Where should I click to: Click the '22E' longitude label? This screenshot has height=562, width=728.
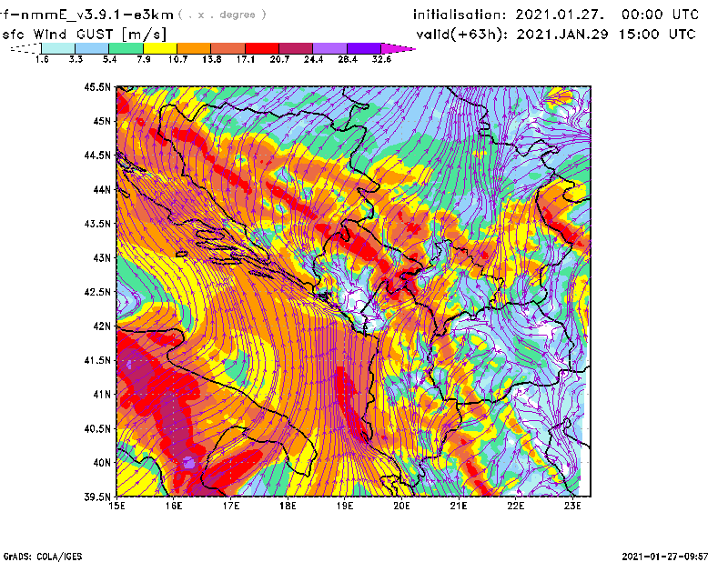point(515,506)
